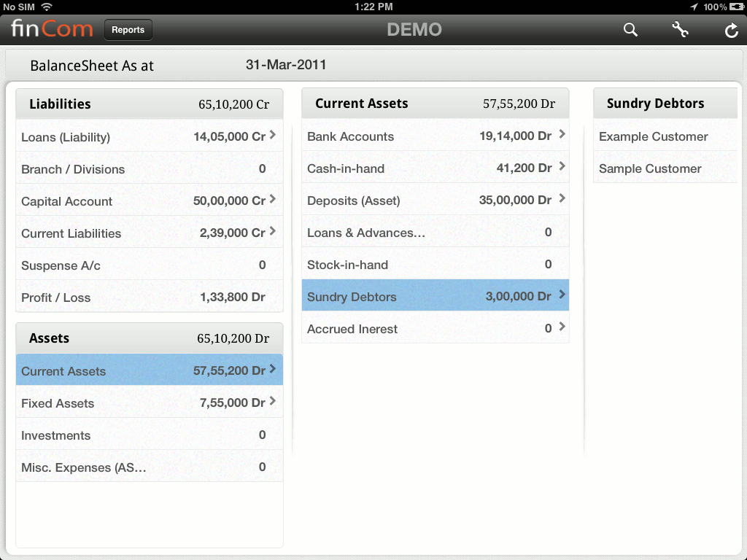This screenshot has width=747, height=560.
Task: Open the wrench settings icon
Action: click(x=680, y=30)
